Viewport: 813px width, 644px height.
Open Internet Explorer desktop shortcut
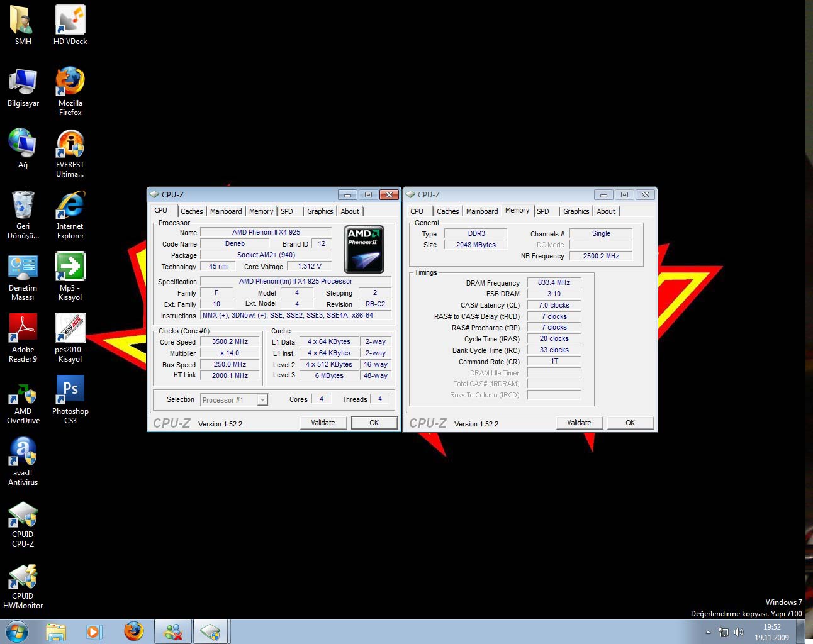point(70,214)
